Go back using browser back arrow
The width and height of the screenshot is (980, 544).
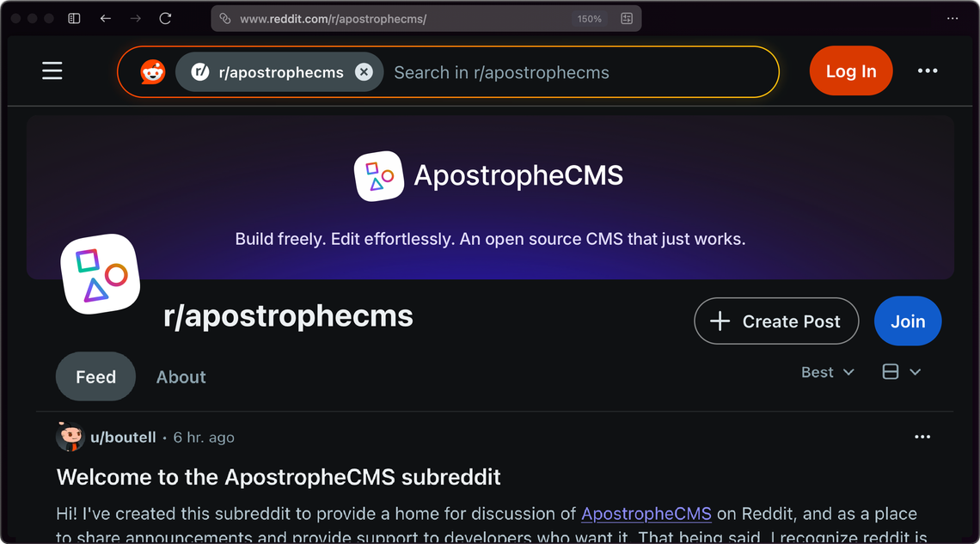pos(105,18)
